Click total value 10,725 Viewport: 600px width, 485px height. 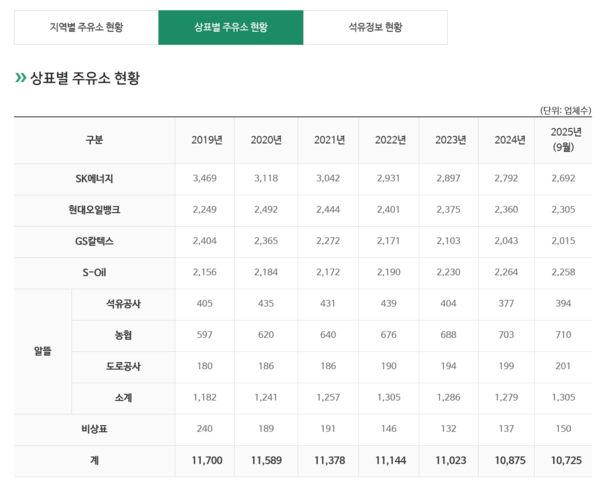(566, 461)
